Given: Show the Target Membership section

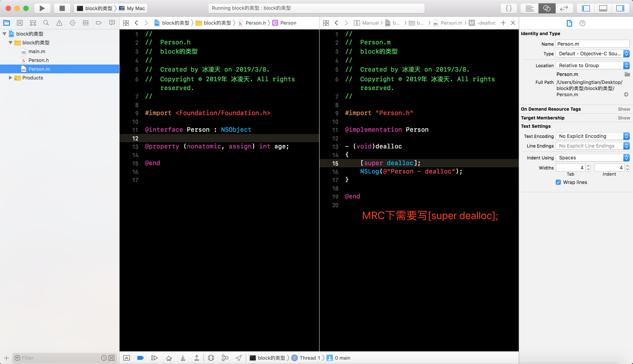Looking at the screenshot, I should pos(624,118).
